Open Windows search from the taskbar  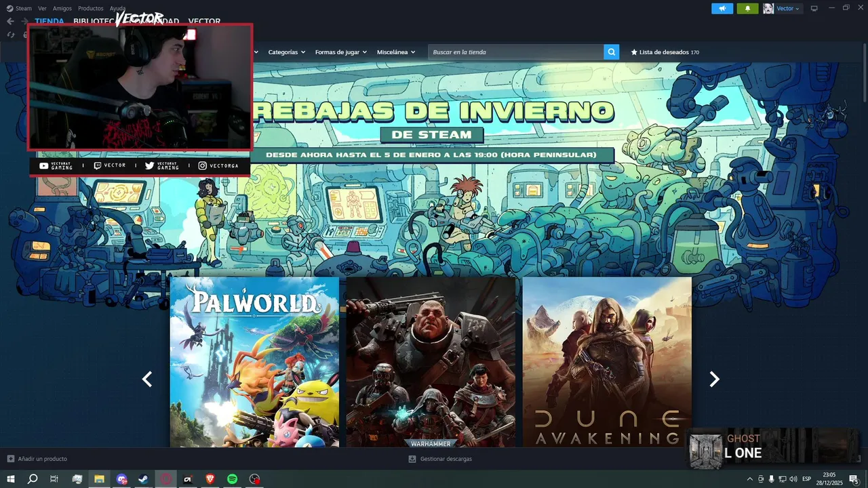(x=33, y=479)
